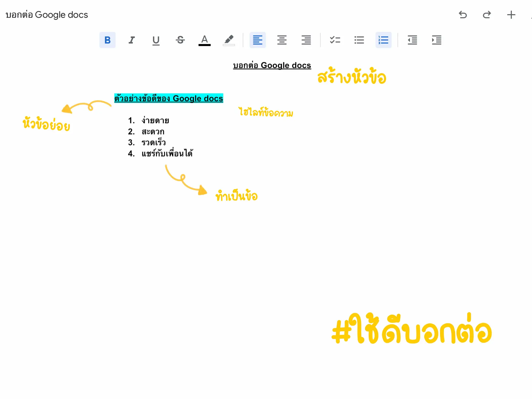This screenshot has height=399, width=532.
Task: Apply bold formatting to text
Action: pos(107,40)
